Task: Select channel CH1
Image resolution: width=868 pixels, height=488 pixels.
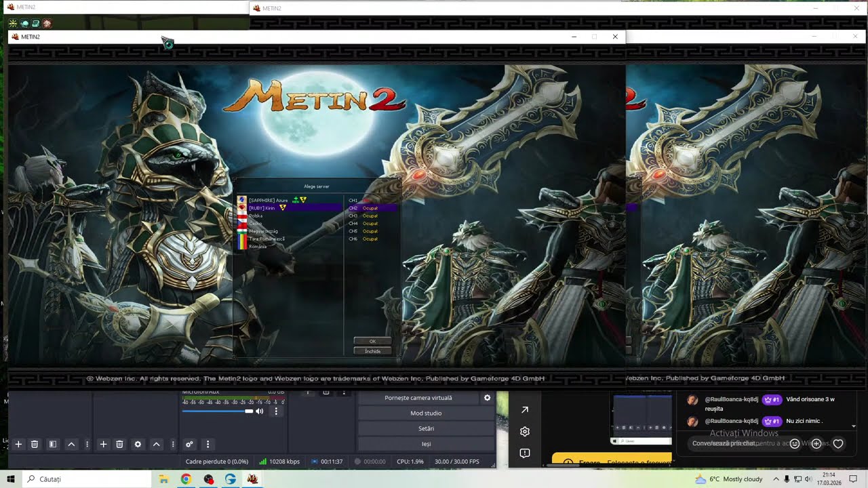Action: click(372, 200)
